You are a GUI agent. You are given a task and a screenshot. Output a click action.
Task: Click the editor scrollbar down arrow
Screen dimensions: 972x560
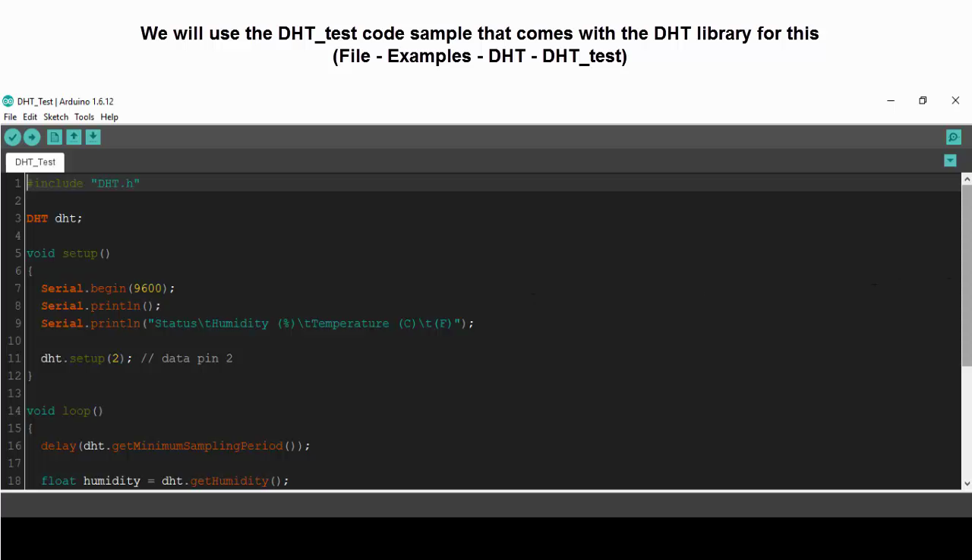click(967, 483)
